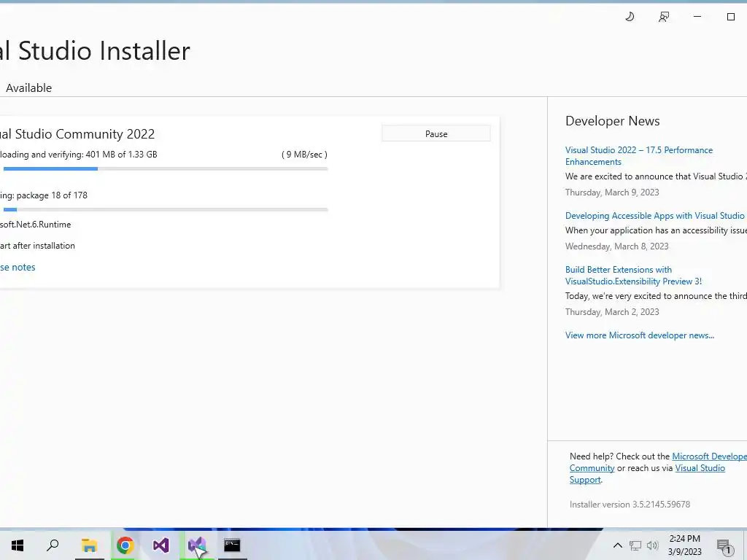Select date 'Thursday, March 2, 2023'
The width and height of the screenshot is (747, 560).
click(x=612, y=312)
